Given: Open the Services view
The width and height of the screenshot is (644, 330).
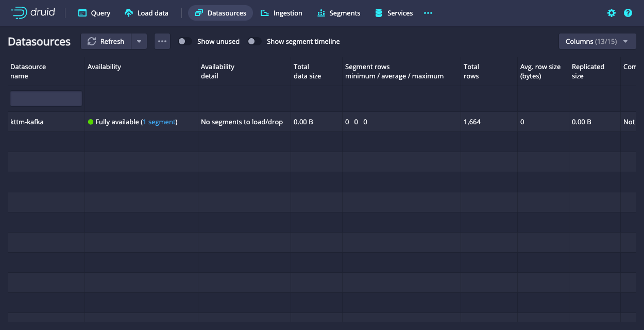Looking at the screenshot, I should (x=394, y=13).
